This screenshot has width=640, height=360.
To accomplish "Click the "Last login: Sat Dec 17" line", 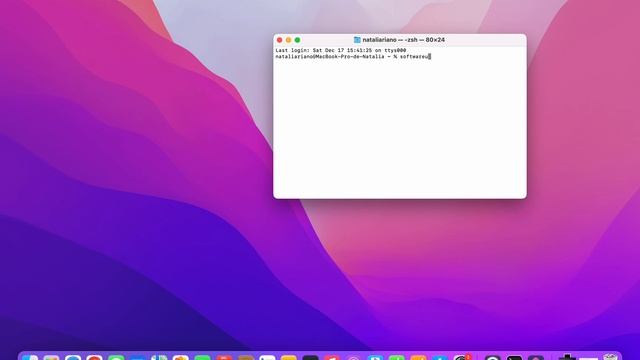I will pyautogui.click(x=340, y=50).
